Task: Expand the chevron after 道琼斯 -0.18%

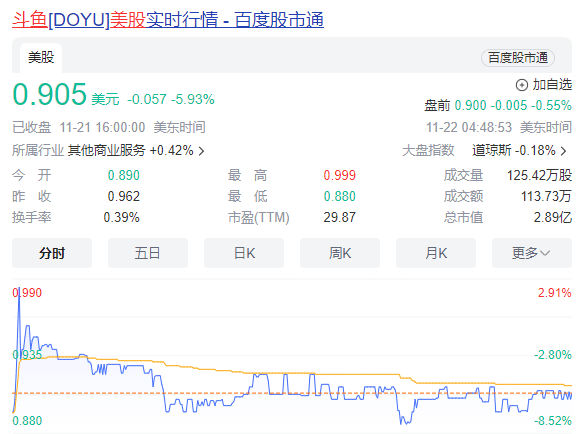Action: click(x=563, y=151)
